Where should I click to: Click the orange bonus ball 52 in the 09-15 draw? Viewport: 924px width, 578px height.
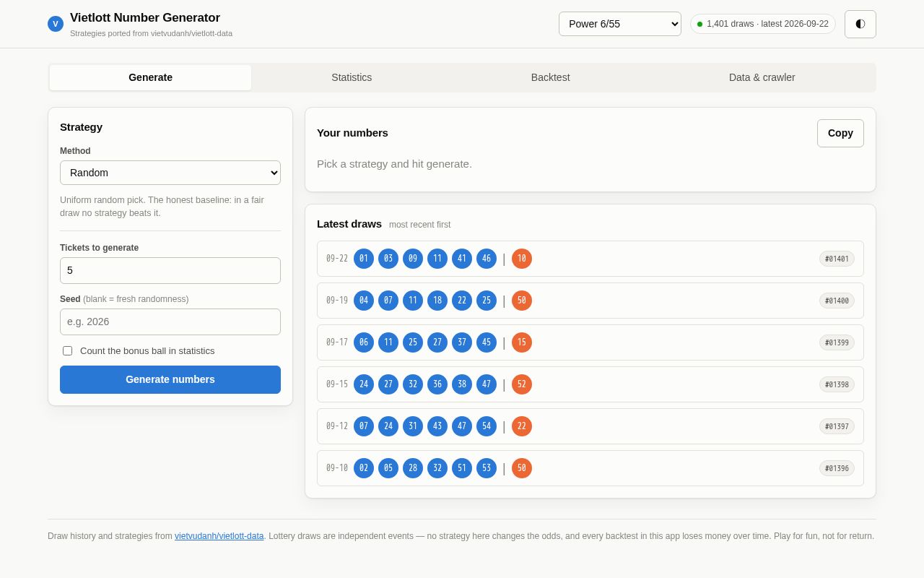click(522, 384)
